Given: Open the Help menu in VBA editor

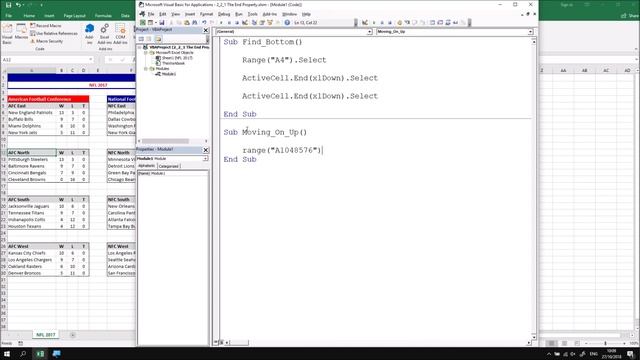Looking at the screenshot, I should (306, 14).
